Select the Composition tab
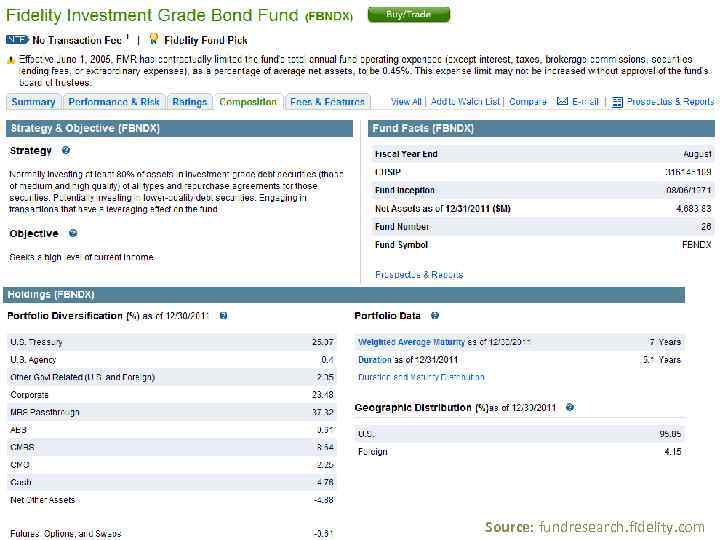 pos(248,102)
